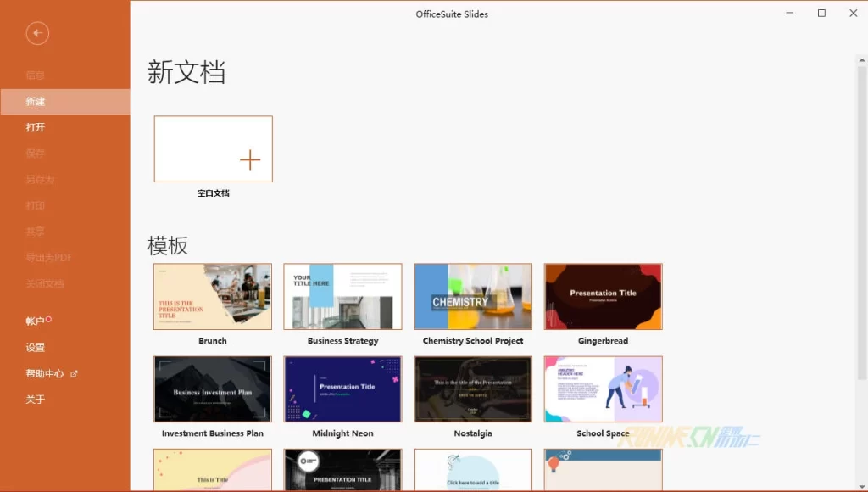The height and width of the screenshot is (492, 868).
Task: Click the external link icon beside 帮助中心
Action: [x=74, y=373]
